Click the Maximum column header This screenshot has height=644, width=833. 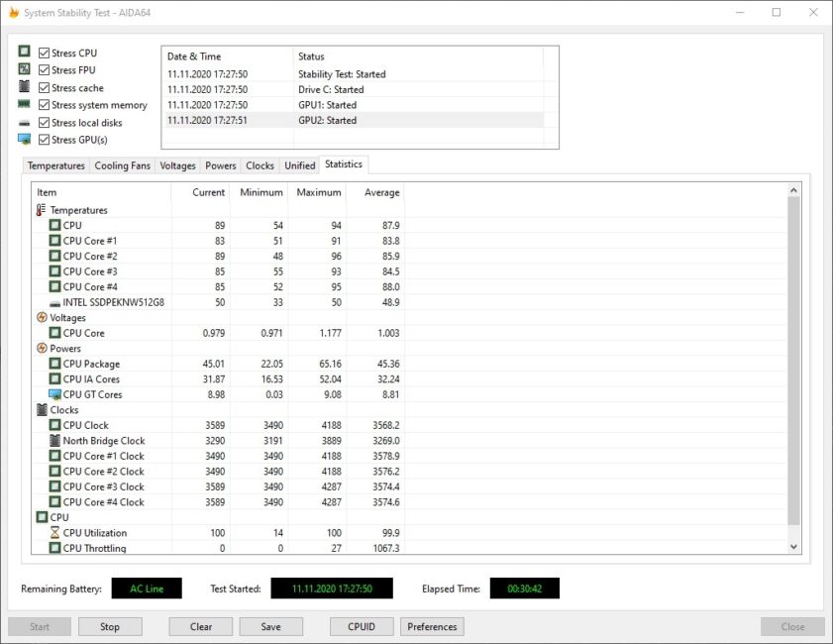pos(318,192)
